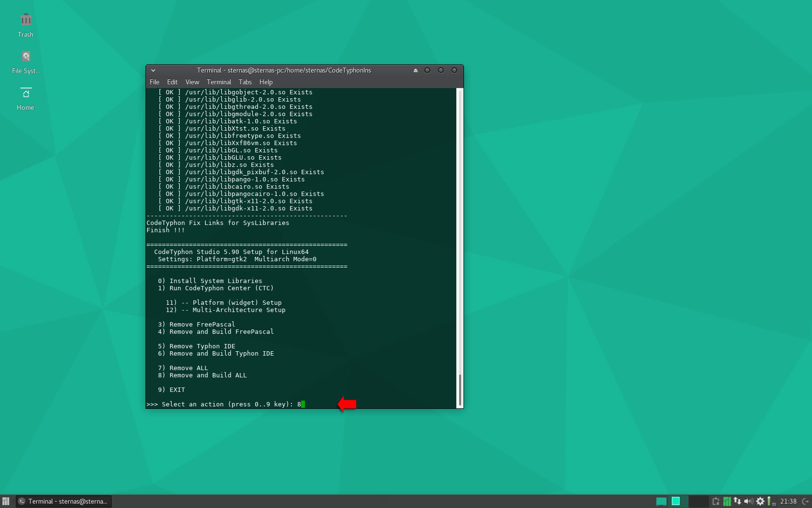Open the clipboard manager tray icon
The image size is (812, 508).
(716, 501)
